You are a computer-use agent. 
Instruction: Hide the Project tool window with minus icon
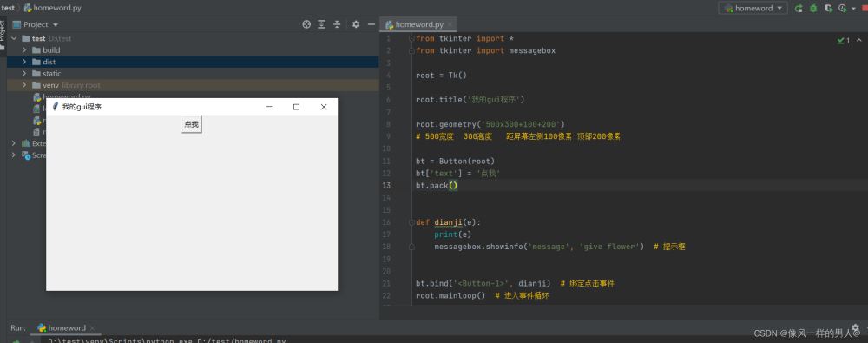(x=371, y=24)
